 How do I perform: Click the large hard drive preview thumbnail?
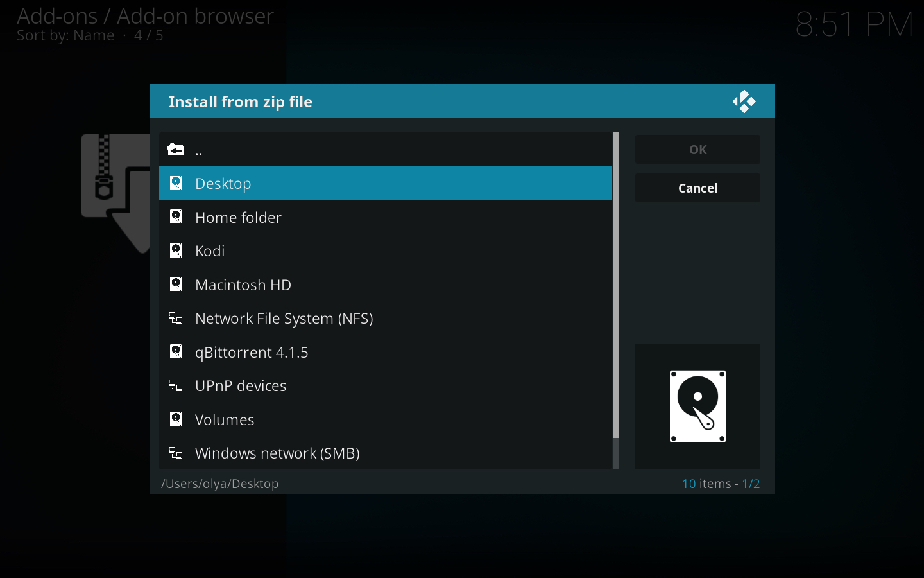pyautogui.click(x=697, y=407)
